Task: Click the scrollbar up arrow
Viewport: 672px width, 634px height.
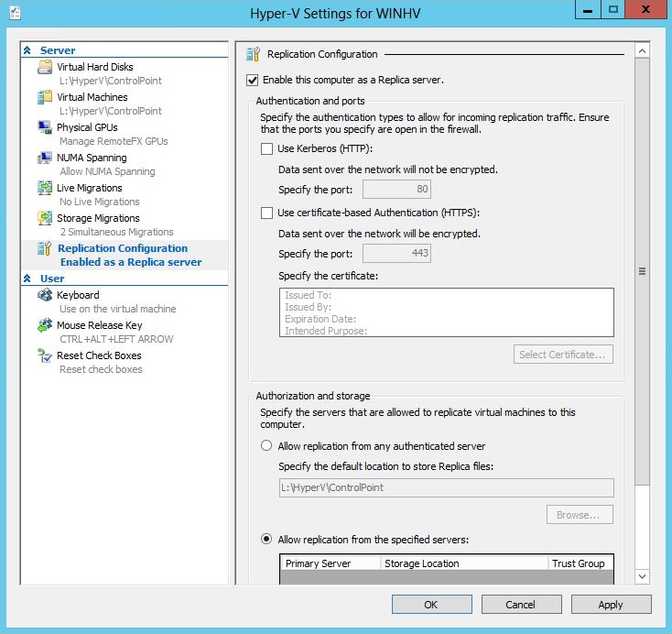Action: click(642, 51)
